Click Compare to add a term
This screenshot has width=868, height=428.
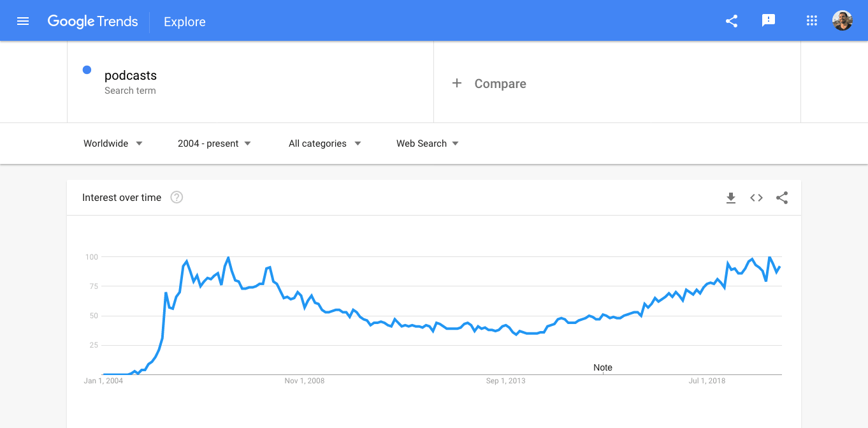[x=500, y=84]
